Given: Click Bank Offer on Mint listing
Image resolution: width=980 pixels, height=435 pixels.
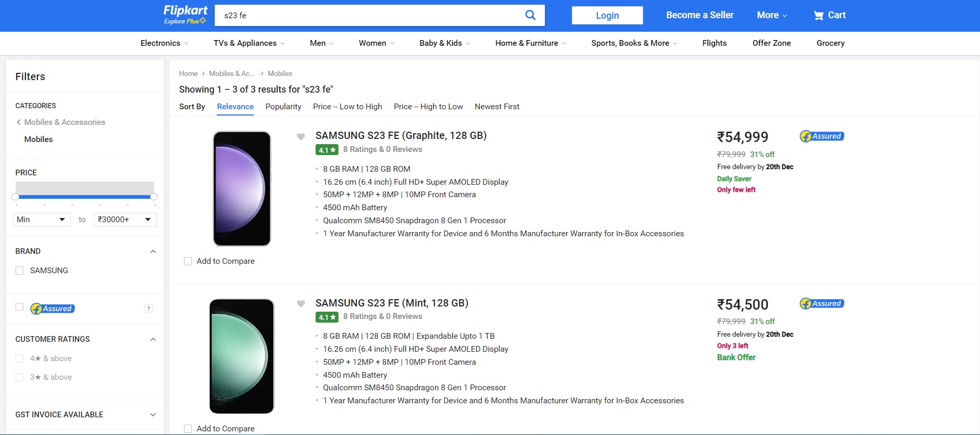Looking at the screenshot, I should coord(736,357).
